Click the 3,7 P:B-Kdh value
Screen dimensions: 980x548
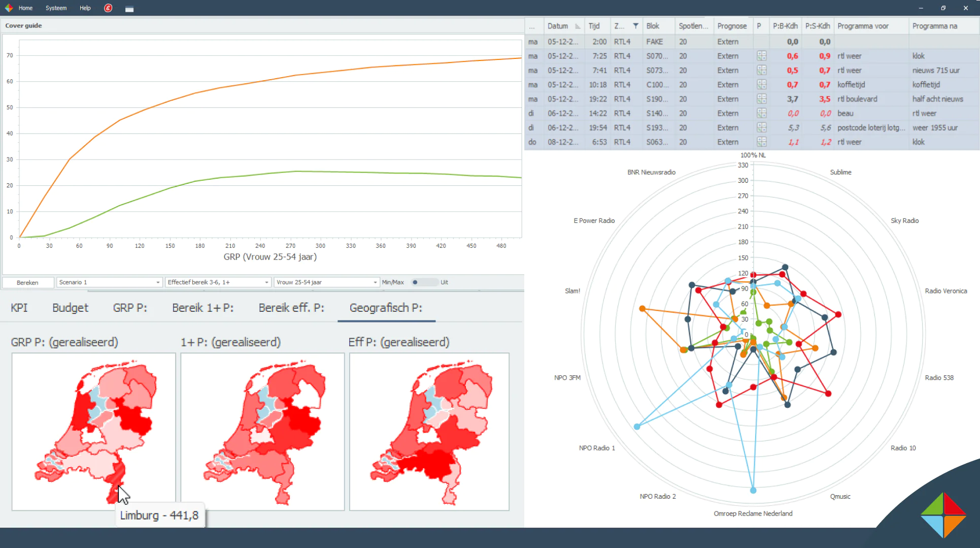792,99
